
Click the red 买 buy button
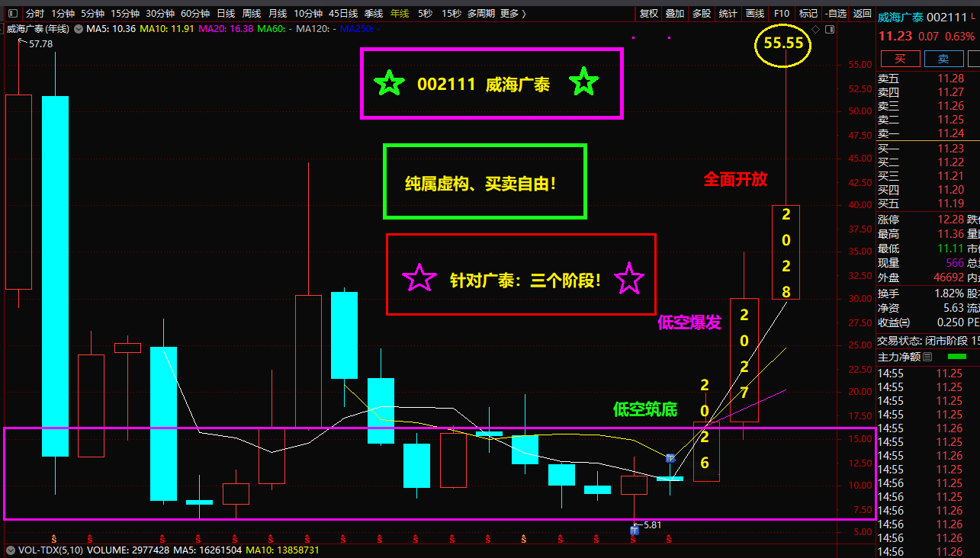click(x=900, y=59)
